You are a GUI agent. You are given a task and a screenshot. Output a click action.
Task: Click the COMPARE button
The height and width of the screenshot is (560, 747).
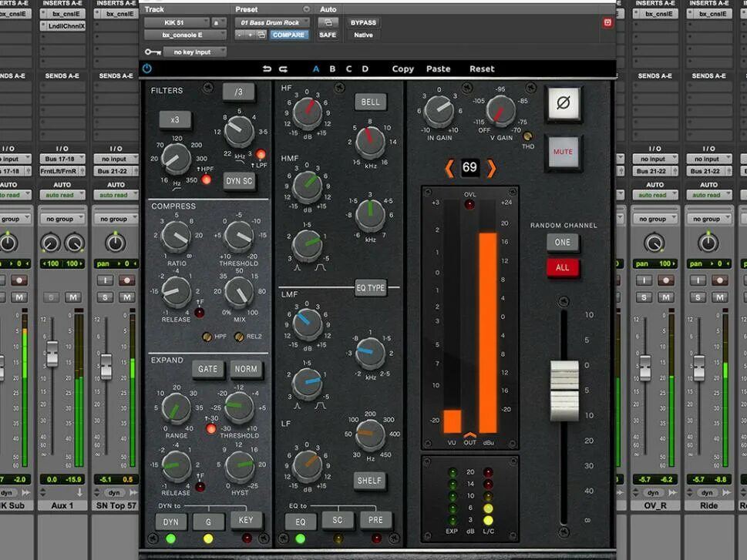click(x=288, y=35)
